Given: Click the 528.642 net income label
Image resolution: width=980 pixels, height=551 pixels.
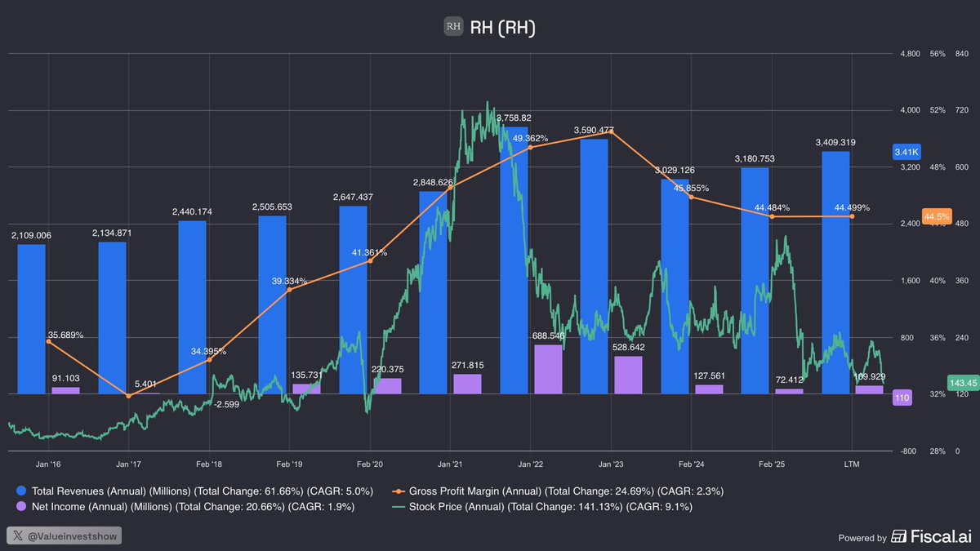Looking at the screenshot, I should tap(628, 347).
